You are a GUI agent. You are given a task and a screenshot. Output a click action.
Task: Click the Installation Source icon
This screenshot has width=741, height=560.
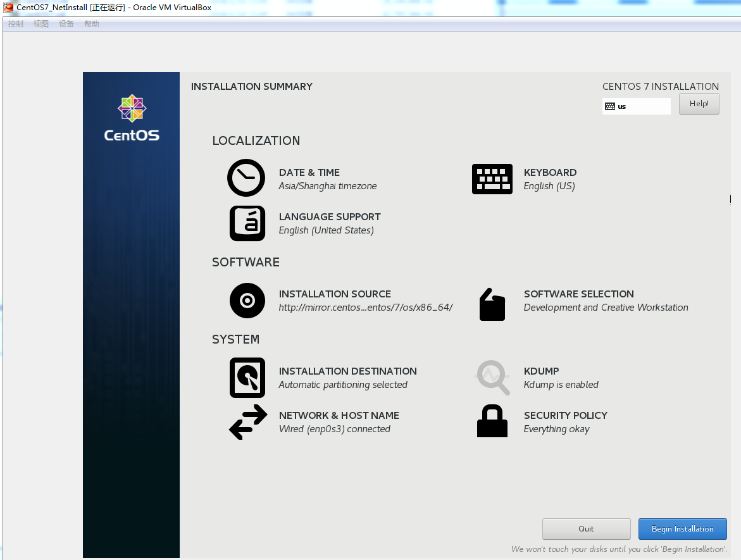tap(247, 301)
